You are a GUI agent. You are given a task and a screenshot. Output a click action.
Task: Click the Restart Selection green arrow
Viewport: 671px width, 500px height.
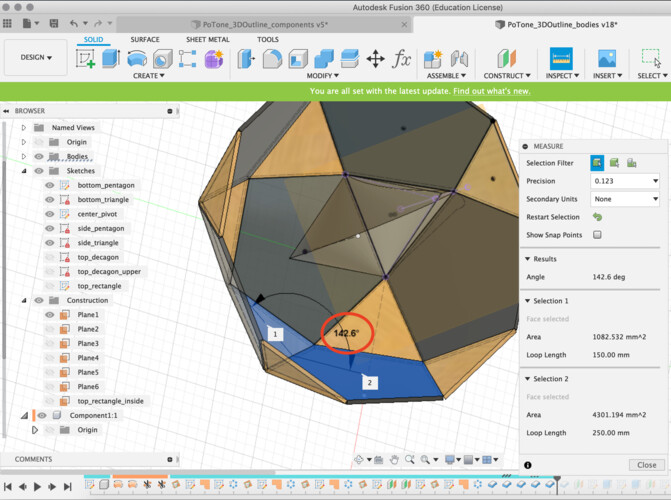(597, 217)
